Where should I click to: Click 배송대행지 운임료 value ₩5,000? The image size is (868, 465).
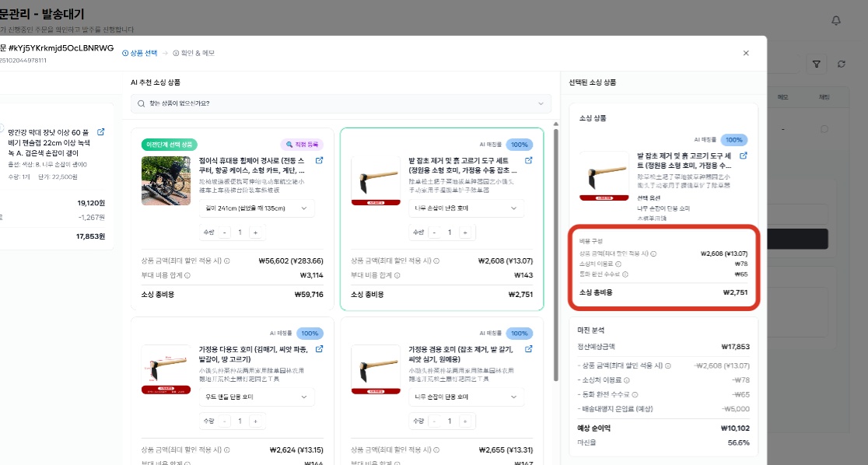coord(737,409)
